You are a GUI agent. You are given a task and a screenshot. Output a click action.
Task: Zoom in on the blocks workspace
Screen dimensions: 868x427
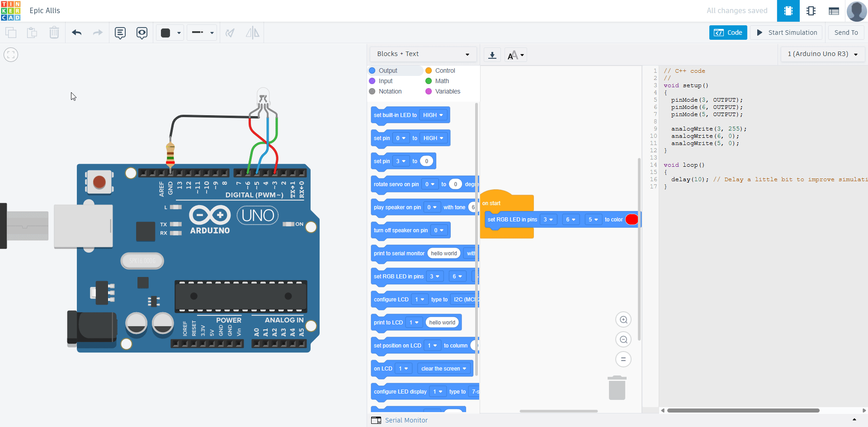pyautogui.click(x=623, y=320)
